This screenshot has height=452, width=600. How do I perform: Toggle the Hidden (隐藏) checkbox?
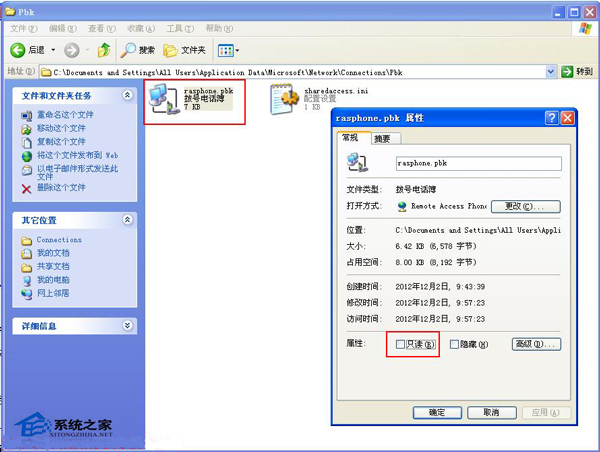(x=454, y=344)
